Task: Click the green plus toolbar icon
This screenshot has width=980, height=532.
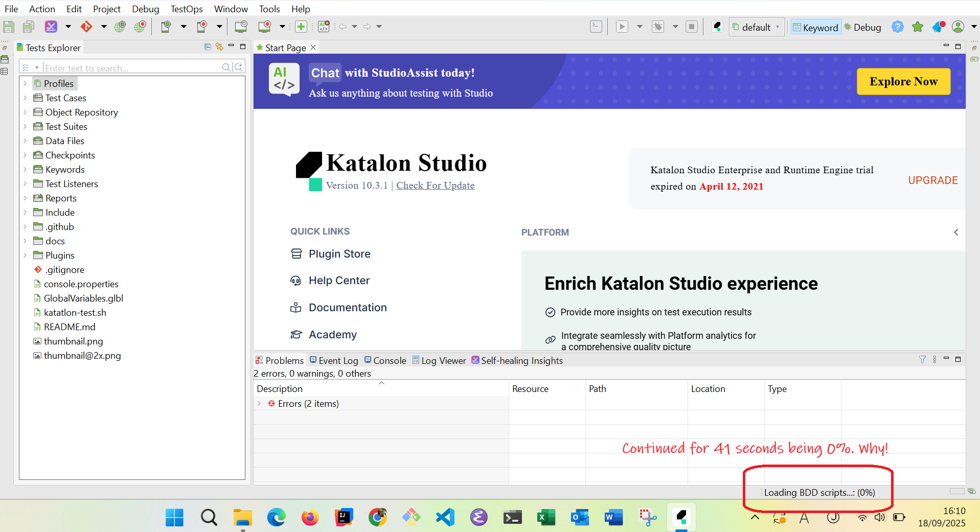Action: pyautogui.click(x=301, y=27)
